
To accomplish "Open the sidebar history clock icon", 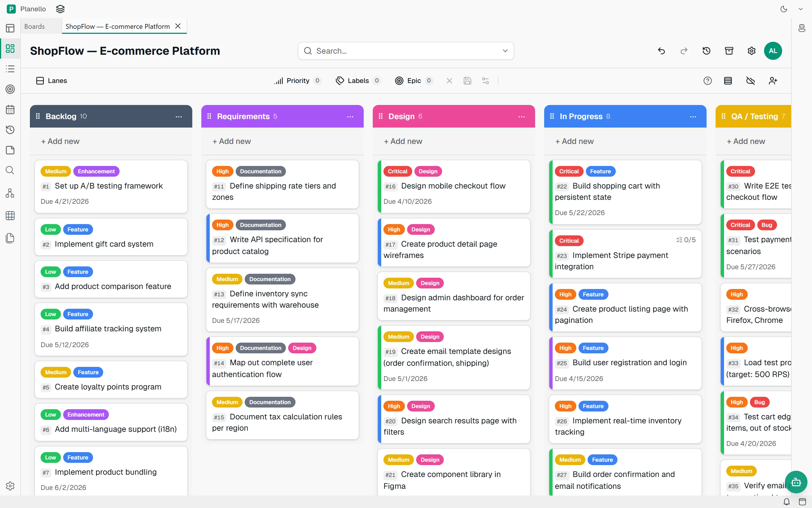I will (x=10, y=130).
